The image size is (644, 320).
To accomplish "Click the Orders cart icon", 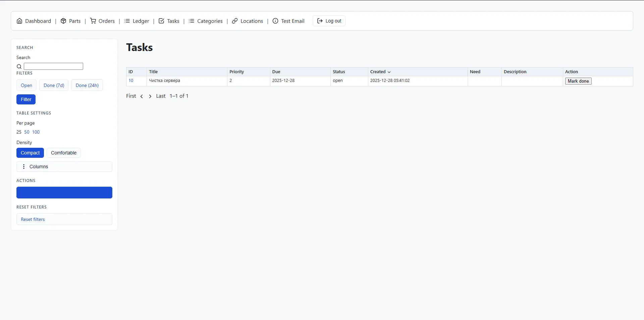I will coord(93,21).
